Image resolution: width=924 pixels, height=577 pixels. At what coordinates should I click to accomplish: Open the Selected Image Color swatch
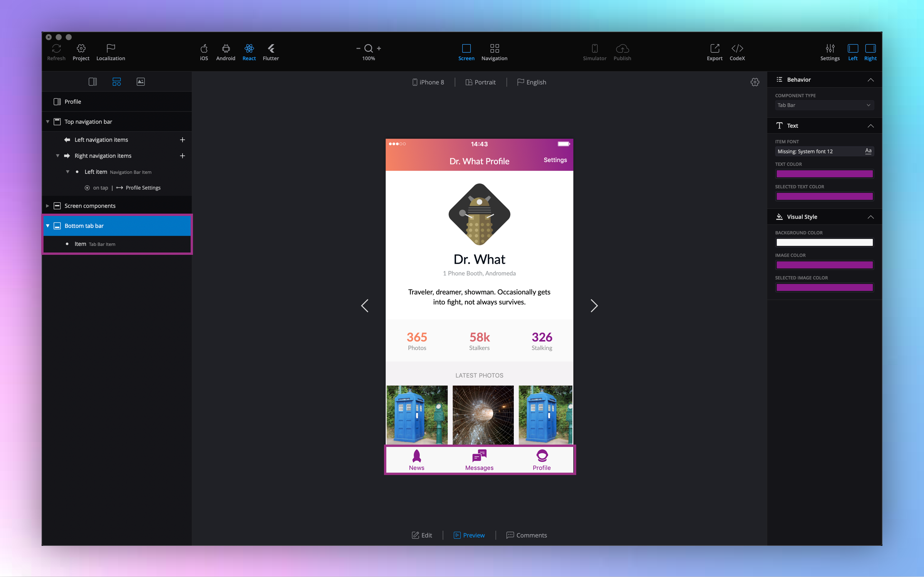[824, 288]
